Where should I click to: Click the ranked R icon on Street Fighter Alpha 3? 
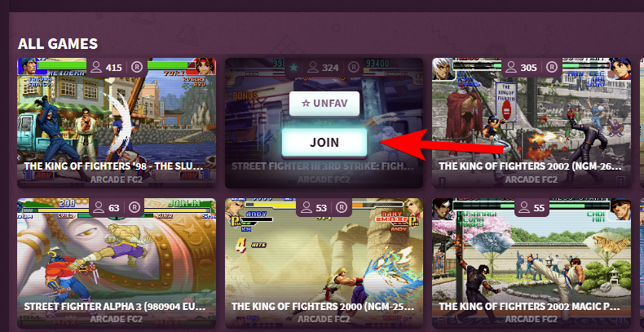[x=134, y=208]
